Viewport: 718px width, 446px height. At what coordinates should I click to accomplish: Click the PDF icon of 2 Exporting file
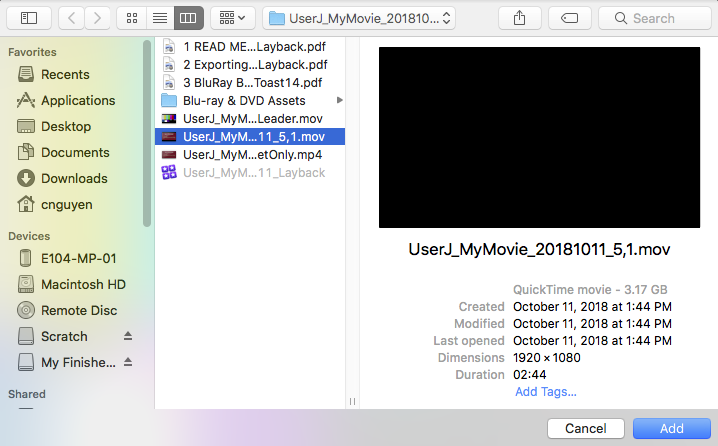click(x=169, y=65)
